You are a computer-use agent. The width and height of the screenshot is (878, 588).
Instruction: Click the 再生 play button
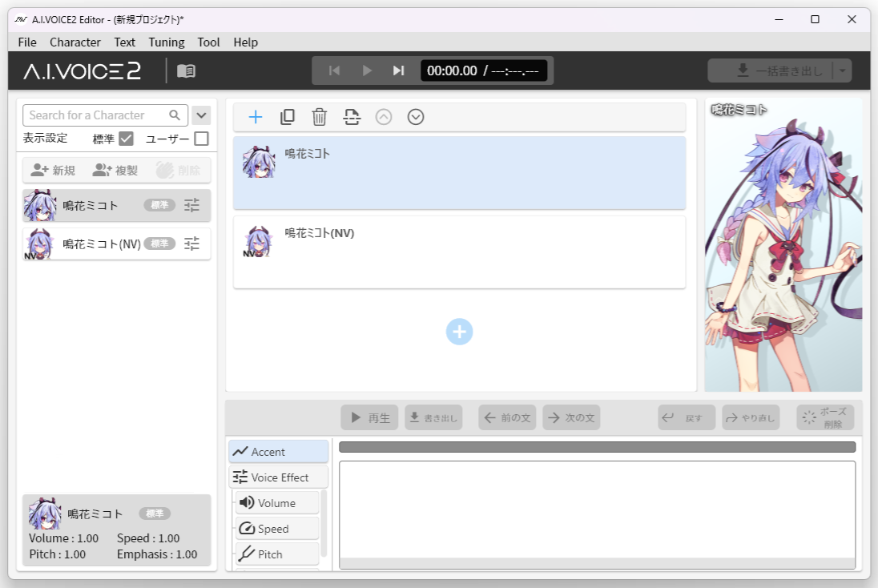point(369,417)
